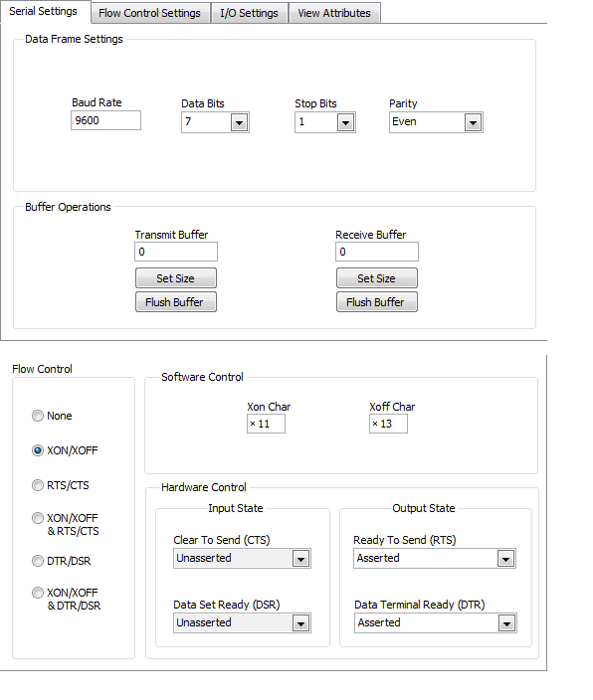Select the DTR/DSR flow control radio
This screenshot has width=593, height=700.
pyautogui.click(x=38, y=561)
